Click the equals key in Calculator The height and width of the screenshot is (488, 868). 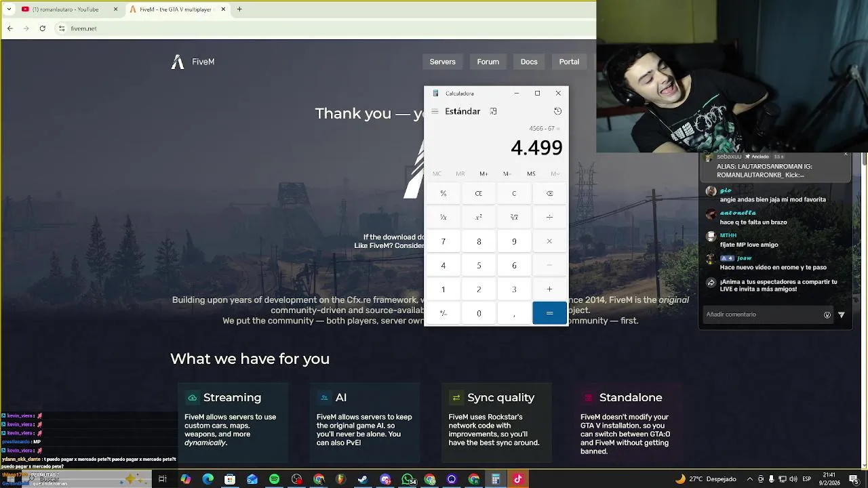[549, 313]
